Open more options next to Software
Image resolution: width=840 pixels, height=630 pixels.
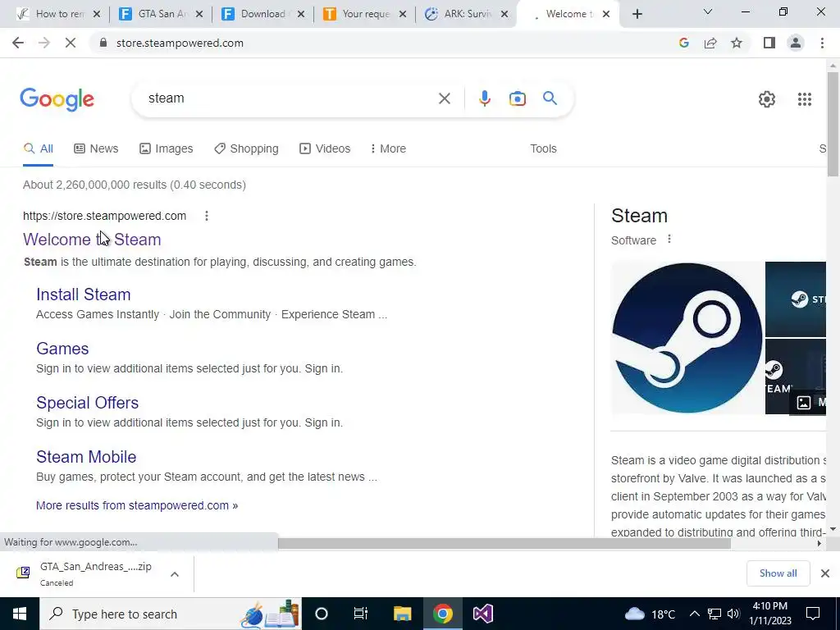coord(669,240)
